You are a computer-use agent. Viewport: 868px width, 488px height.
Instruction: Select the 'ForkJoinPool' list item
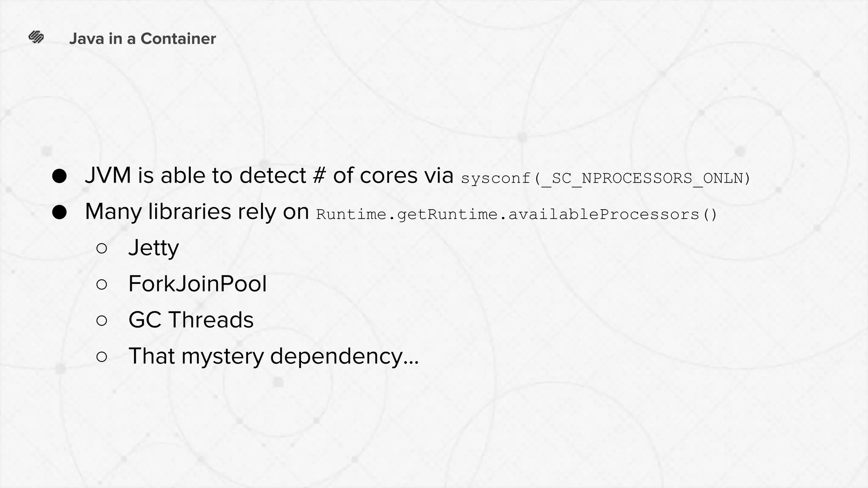pos(198,284)
